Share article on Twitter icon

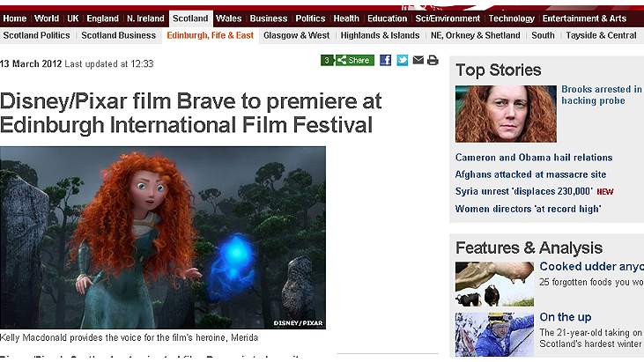pyautogui.click(x=402, y=60)
